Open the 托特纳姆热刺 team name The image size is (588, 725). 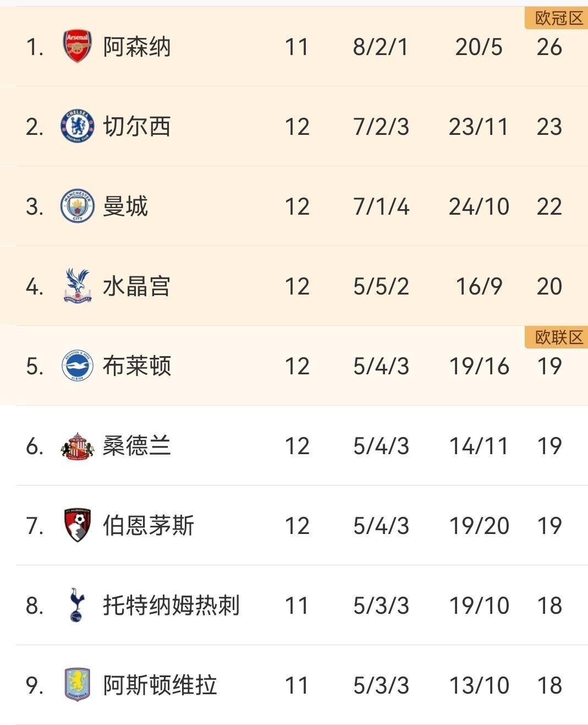[x=171, y=606]
